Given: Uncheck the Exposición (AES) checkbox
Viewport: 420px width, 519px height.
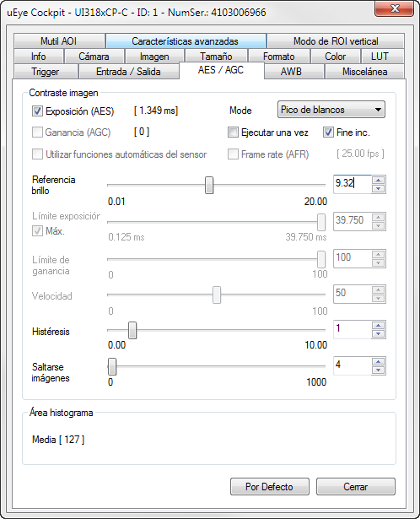Looking at the screenshot, I should tap(37, 111).
